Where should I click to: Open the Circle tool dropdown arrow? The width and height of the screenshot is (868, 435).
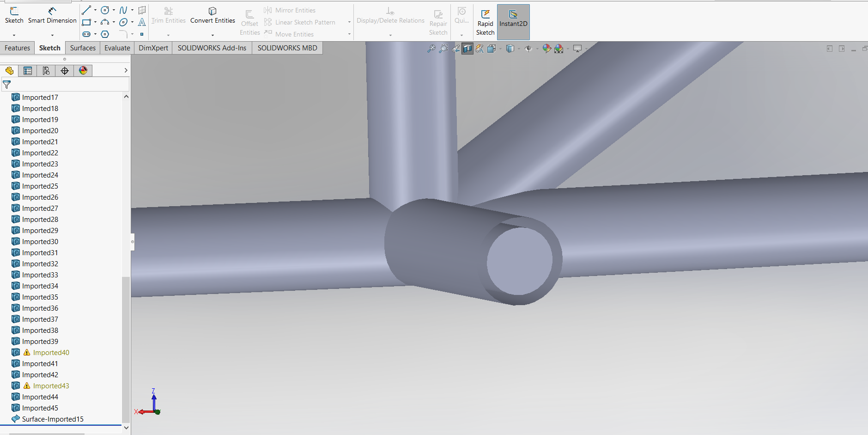tap(114, 10)
